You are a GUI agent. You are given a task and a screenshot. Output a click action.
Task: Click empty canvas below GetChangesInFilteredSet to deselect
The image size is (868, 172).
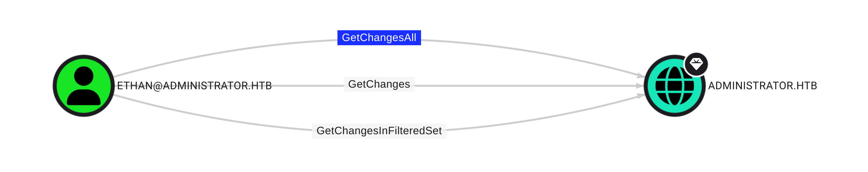tap(379, 156)
